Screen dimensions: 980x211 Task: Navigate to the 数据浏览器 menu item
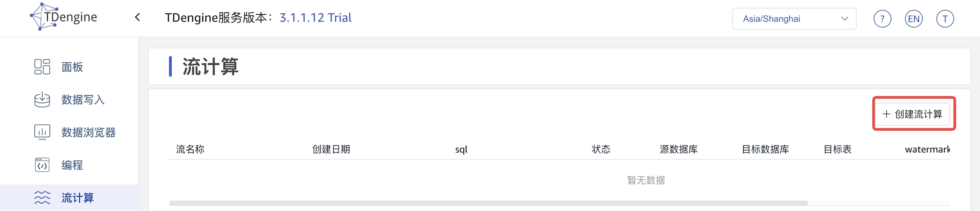tap(88, 132)
